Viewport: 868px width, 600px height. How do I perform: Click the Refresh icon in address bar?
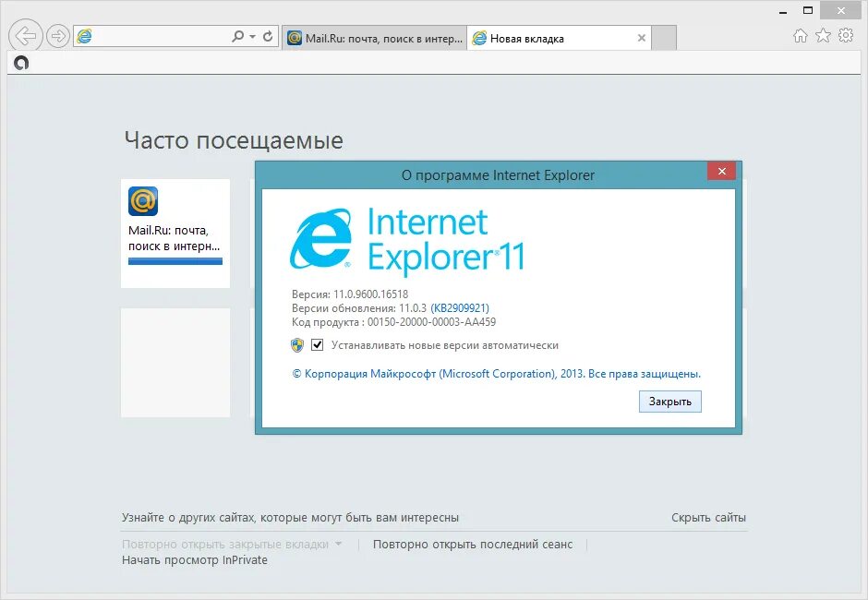(268, 37)
